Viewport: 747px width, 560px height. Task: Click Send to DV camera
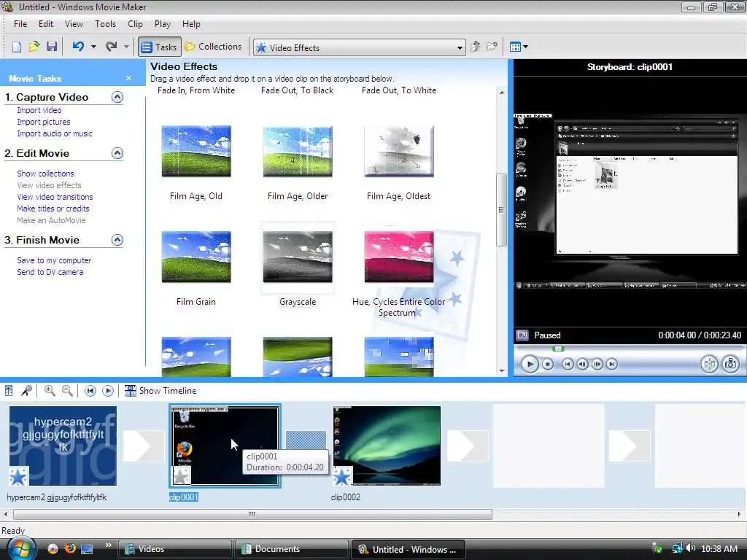50,272
